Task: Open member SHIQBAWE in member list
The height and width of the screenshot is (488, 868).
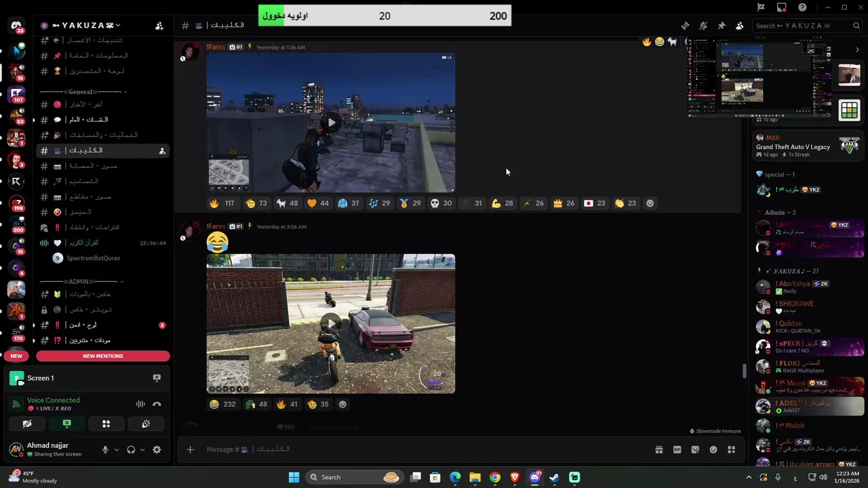Action: pos(808,306)
